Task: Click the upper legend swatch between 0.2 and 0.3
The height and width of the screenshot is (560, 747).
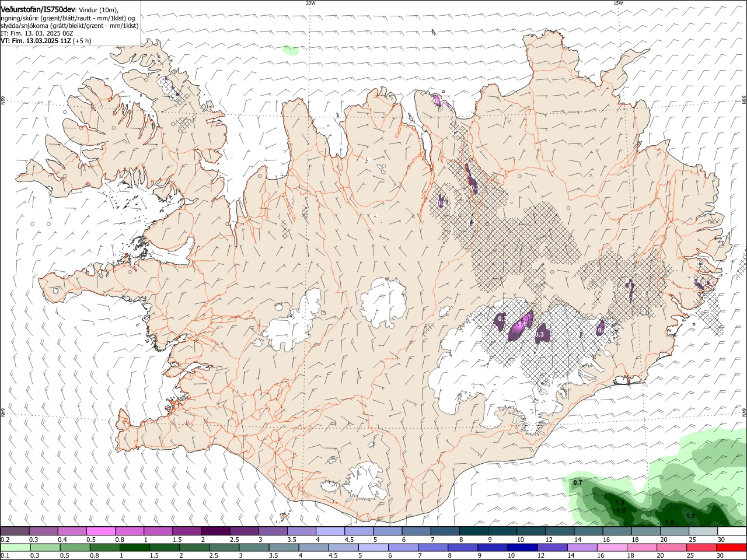Action: [x=15, y=531]
